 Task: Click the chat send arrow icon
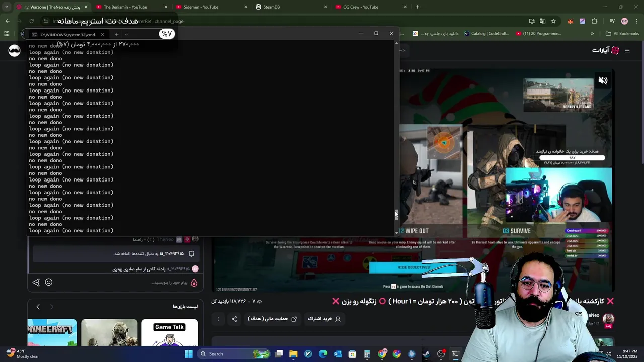(x=36, y=283)
